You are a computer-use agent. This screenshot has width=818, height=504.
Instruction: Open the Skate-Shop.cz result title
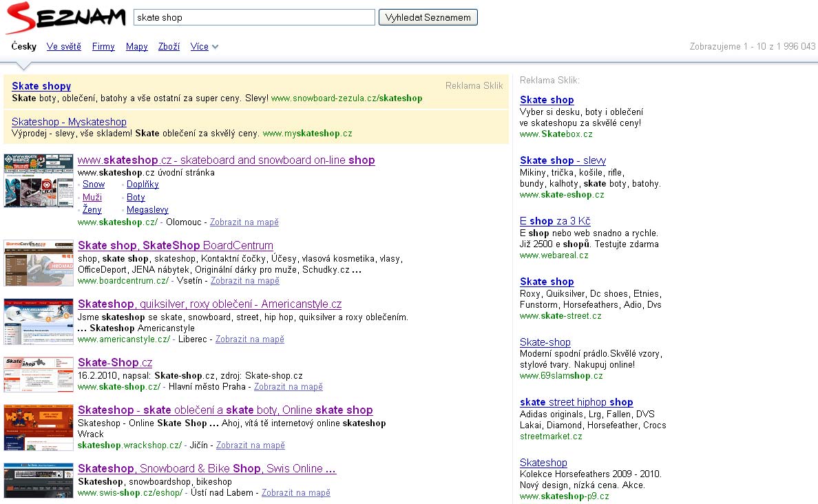coord(115,362)
